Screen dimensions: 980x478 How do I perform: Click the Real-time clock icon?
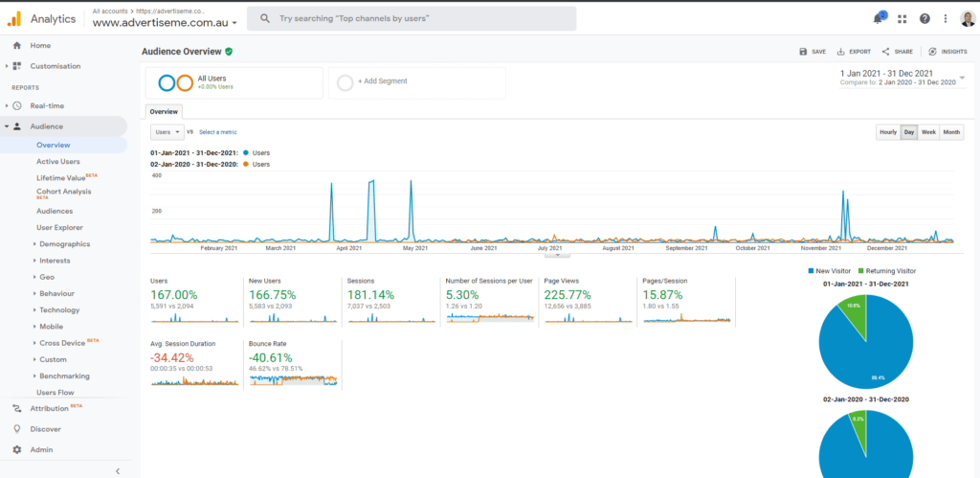17,105
